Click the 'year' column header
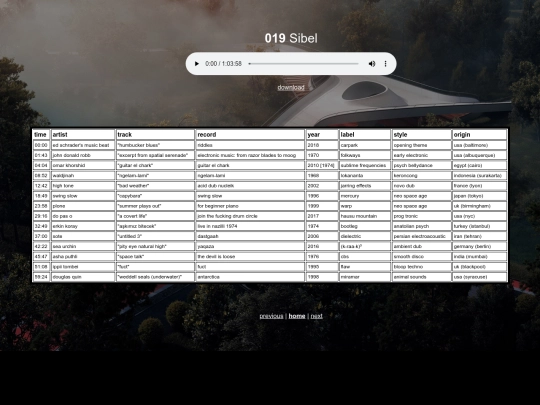The image size is (540, 405). pyautogui.click(x=322, y=134)
